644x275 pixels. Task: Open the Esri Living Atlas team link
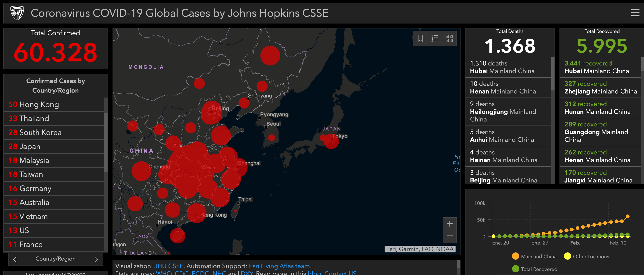click(x=279, y=266)
